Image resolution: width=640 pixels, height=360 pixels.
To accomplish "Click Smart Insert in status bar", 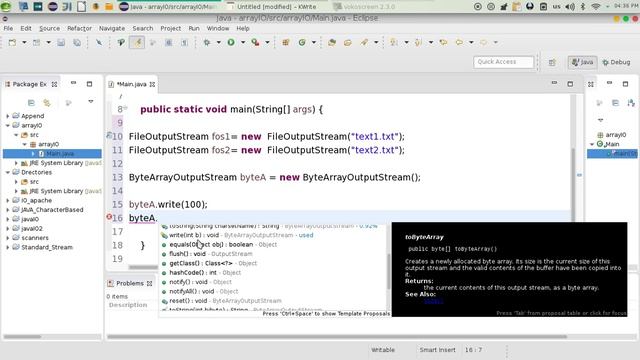I will coord(437,350).
